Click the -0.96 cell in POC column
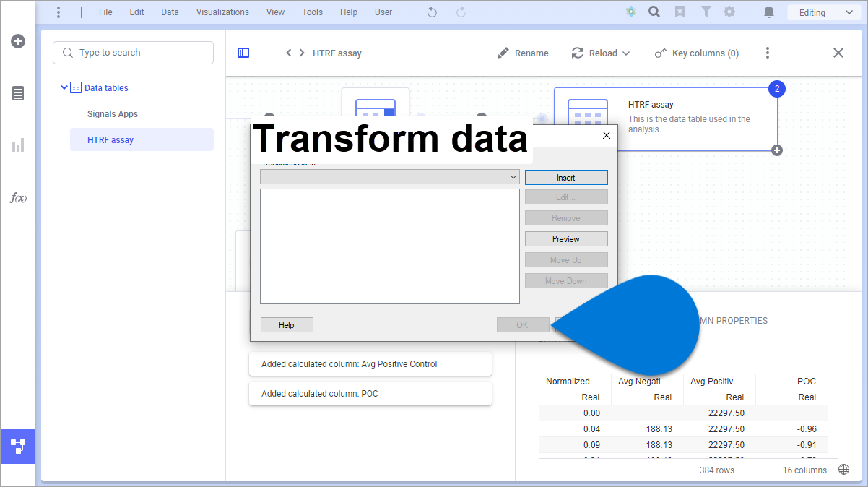Image resolution: width=868 pixels, height=487 pixels. [791, 429]
